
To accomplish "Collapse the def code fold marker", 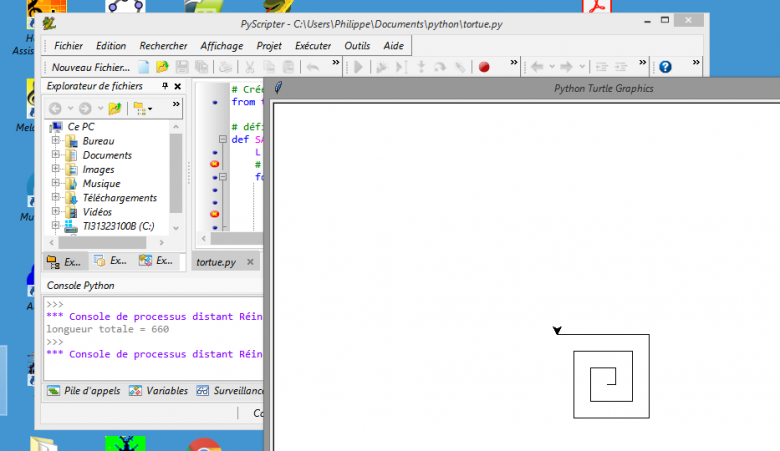I will click(x=223, y=139).
